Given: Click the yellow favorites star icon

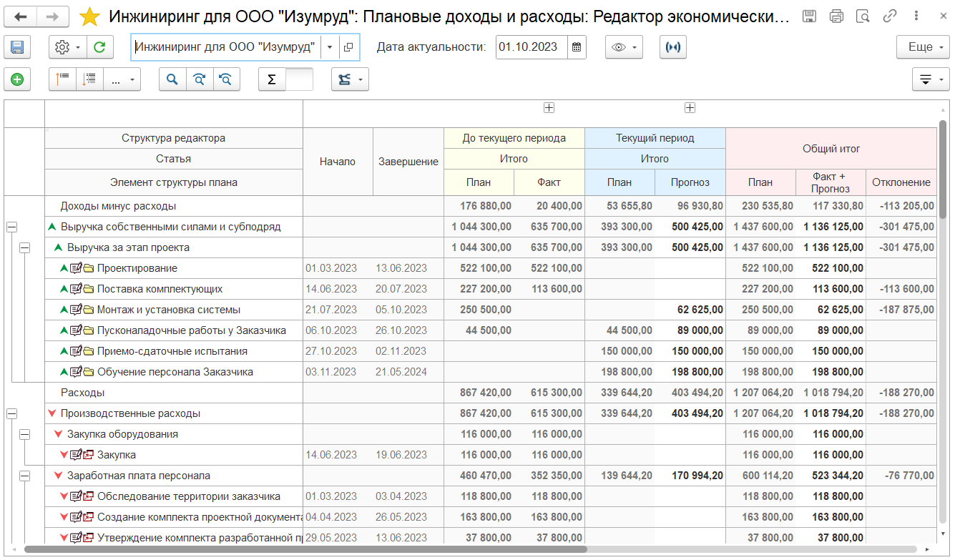Looking at the screenshot, I should pos(89,16).
